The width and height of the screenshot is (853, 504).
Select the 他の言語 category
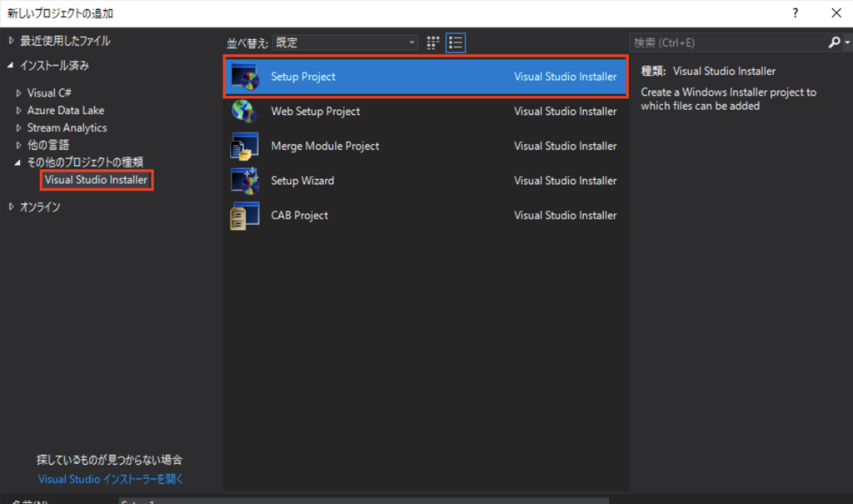point(48,145)
